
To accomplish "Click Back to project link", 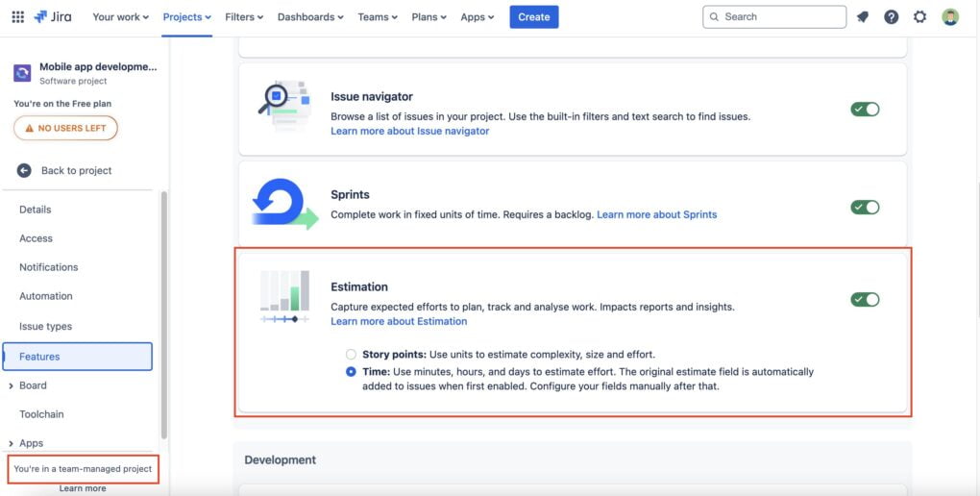I will pyautogui.click(x=76, y=170).
